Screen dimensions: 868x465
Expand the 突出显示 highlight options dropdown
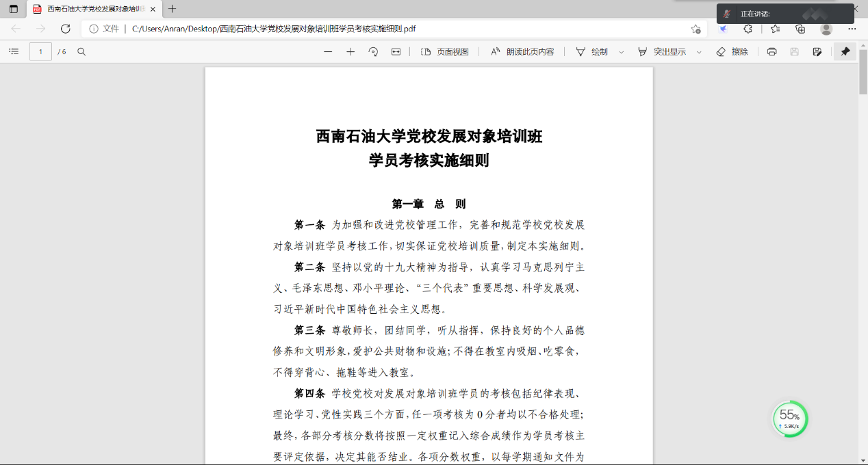[699, 52]
